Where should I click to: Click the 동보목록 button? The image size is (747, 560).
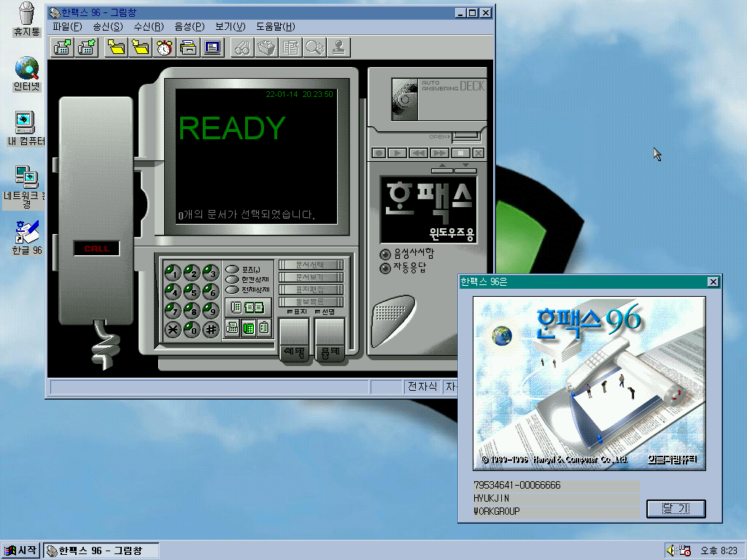click(311, 302)
